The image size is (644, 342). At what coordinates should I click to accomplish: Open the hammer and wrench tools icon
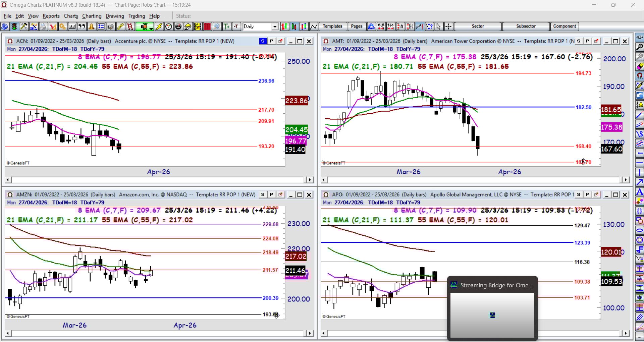pos(24,26)
